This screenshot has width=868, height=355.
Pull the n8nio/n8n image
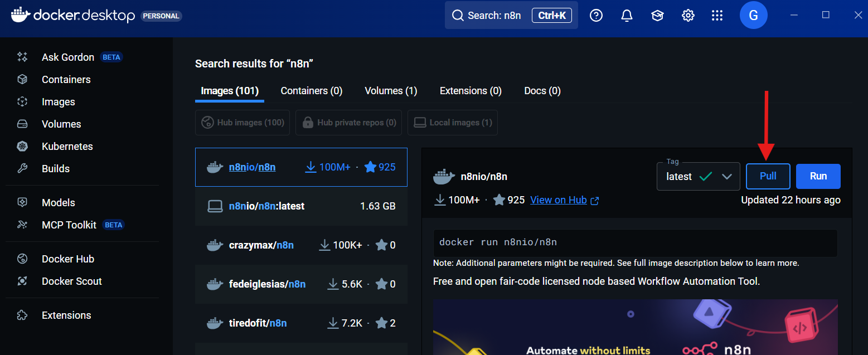[768, 176]
